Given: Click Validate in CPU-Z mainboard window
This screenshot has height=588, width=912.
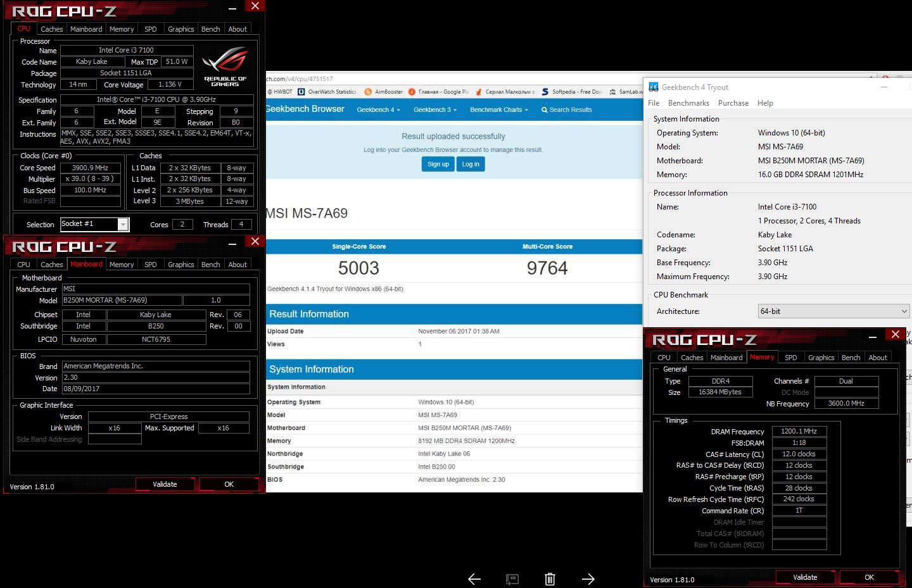Looking at the screenshot, I should 165,484.
